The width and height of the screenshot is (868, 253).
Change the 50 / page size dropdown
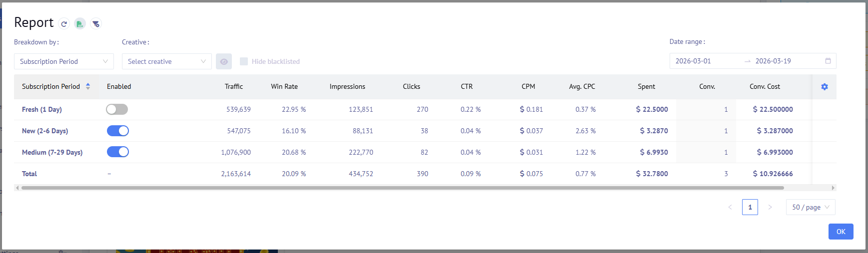pyautogui.click(x=811, y=207)
